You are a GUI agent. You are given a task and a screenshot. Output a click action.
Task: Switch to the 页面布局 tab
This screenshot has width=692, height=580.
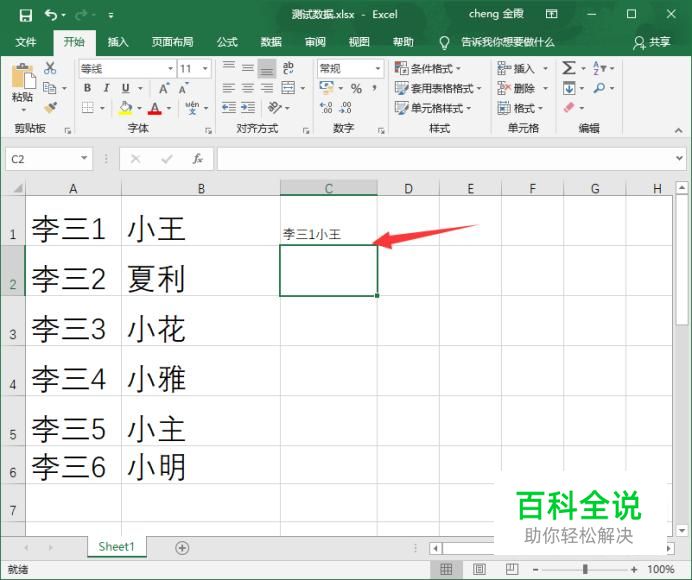tap(173, 42)
